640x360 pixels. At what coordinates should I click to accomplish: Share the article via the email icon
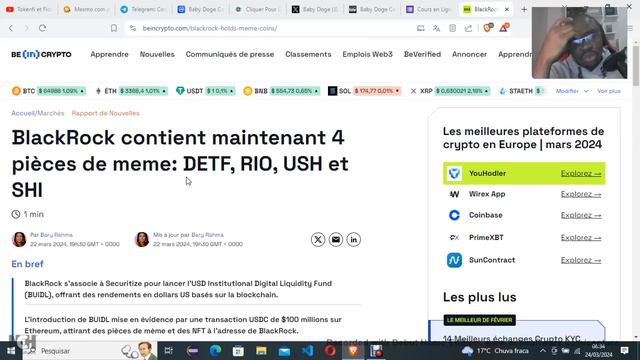pos(336,240)
